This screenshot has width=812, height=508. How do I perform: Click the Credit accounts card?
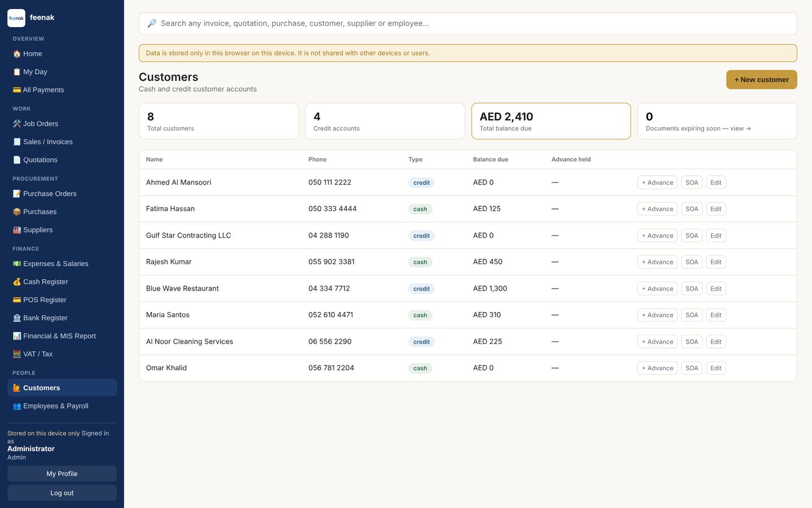385,121
